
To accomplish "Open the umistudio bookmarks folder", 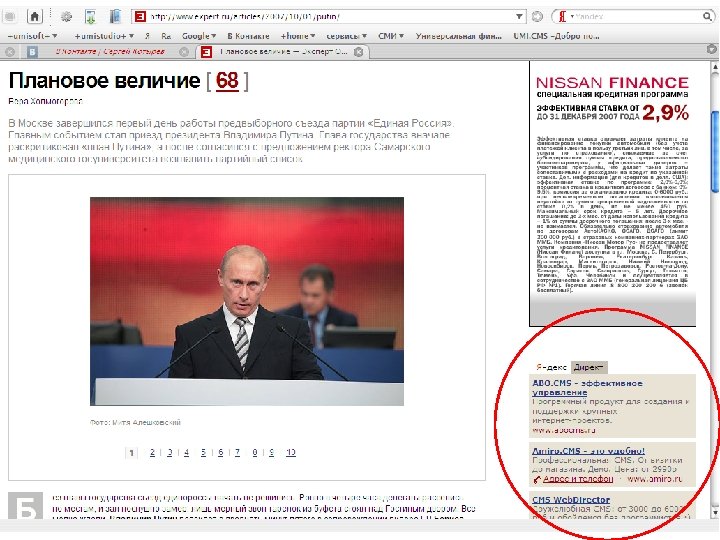I will point(104,36).
